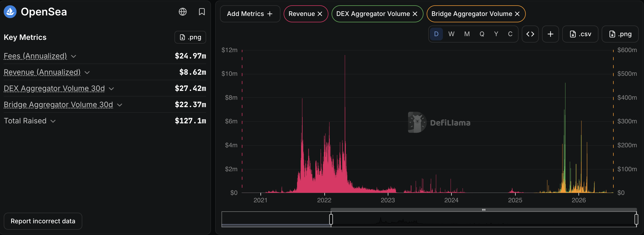Export chart data as .csv

tap(580, 34)
